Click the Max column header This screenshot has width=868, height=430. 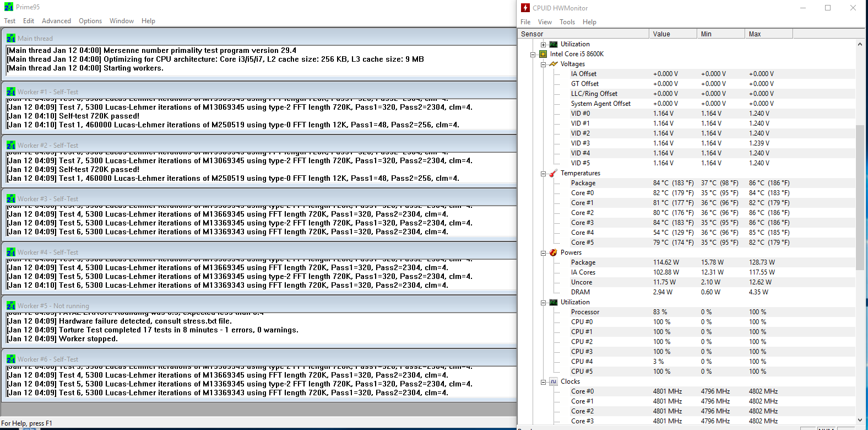click(769, 34)
